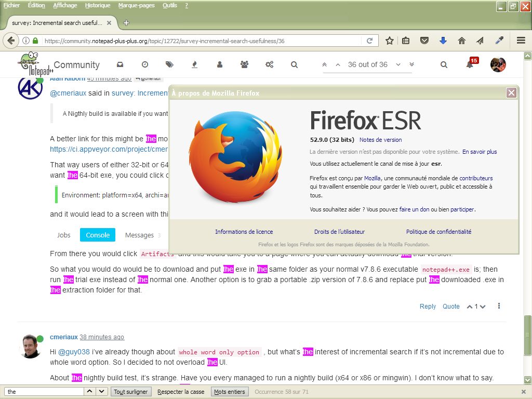Open the admin gears icon in forum navbar

(270, 64)
